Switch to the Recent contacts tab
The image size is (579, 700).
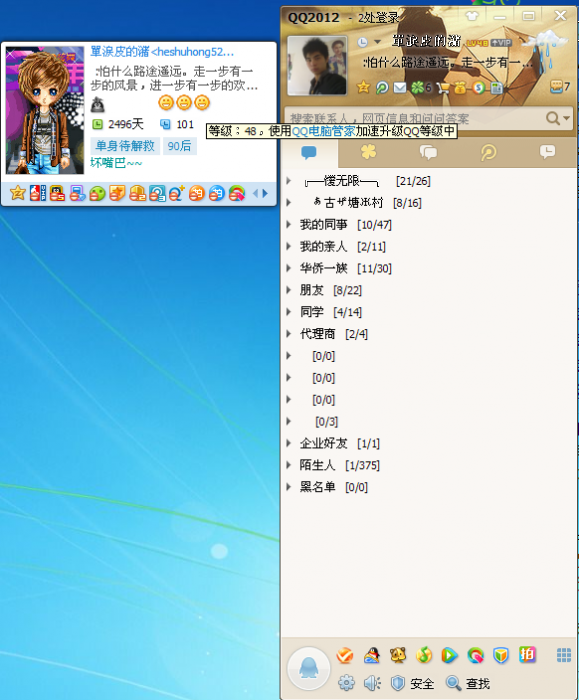[x=547, y=153]
